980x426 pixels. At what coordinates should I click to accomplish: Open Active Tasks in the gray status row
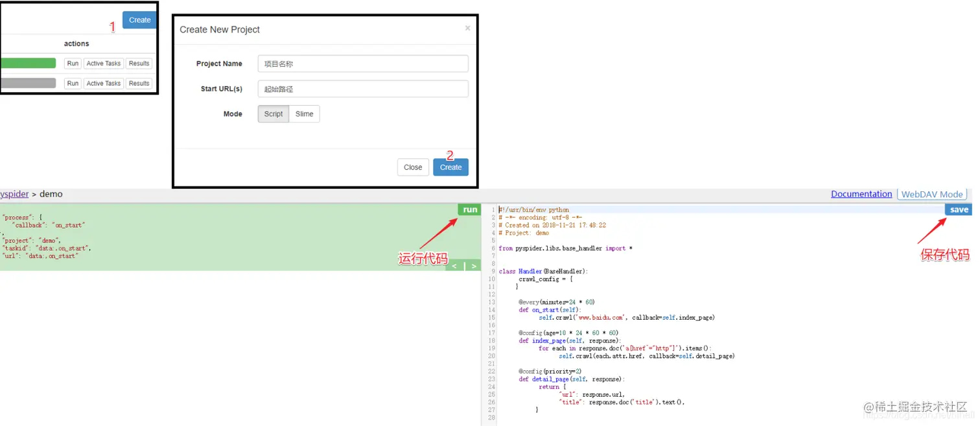(104, 84)
